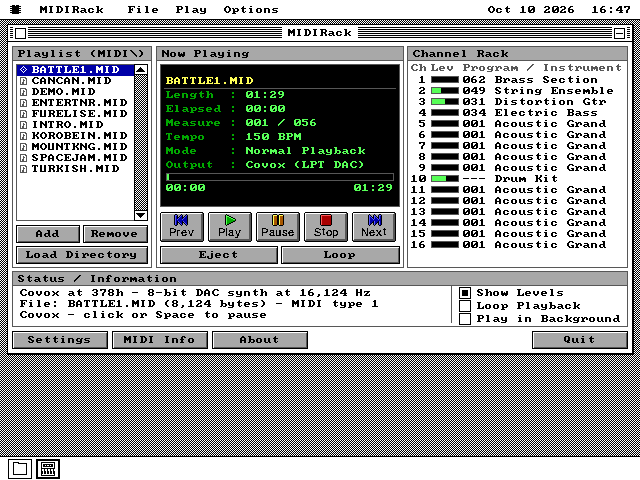Enable Loop Playback checkbox
Image resolution: width=640 pixels, height=480 pixels.
(465, 306)
